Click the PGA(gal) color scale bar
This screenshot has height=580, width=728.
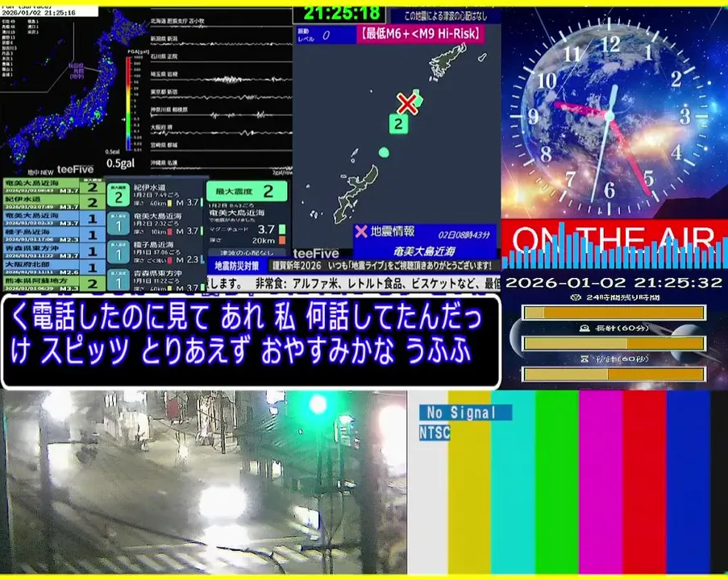pyautogui.click(x=129, y=103)
